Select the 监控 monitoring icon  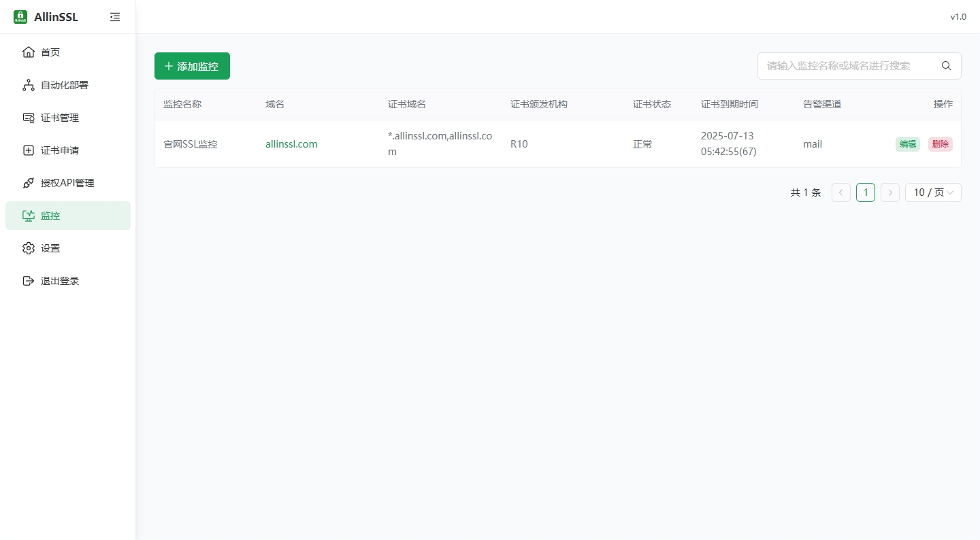point(29,216)
